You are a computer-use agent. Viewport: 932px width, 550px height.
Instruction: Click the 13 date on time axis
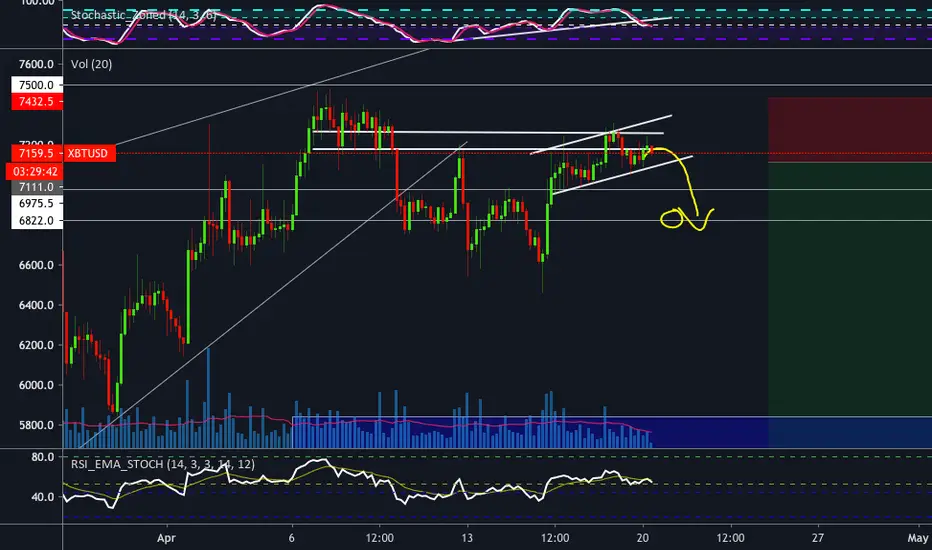[467, 538]
